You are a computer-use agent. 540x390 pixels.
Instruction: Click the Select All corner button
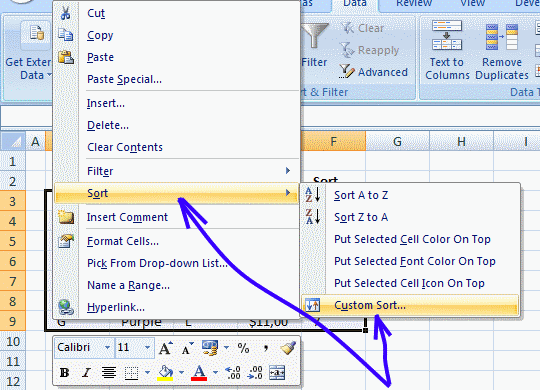click(x=12, y=141)
